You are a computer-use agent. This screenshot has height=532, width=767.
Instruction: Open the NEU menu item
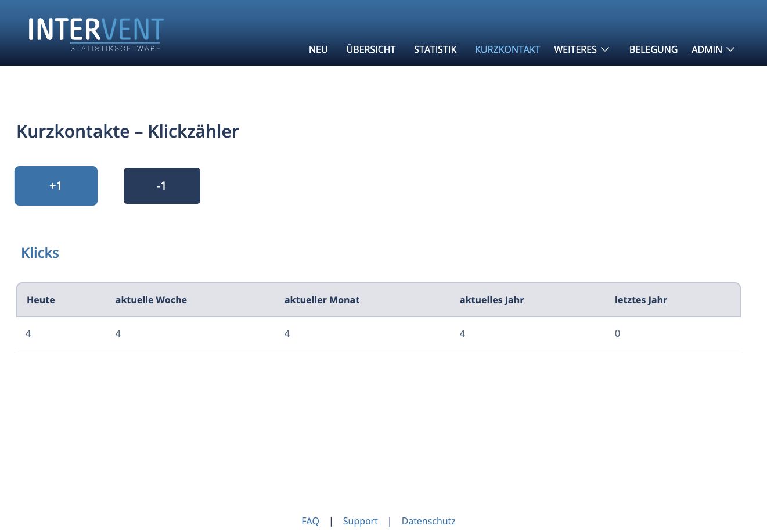tap(318, 49)
